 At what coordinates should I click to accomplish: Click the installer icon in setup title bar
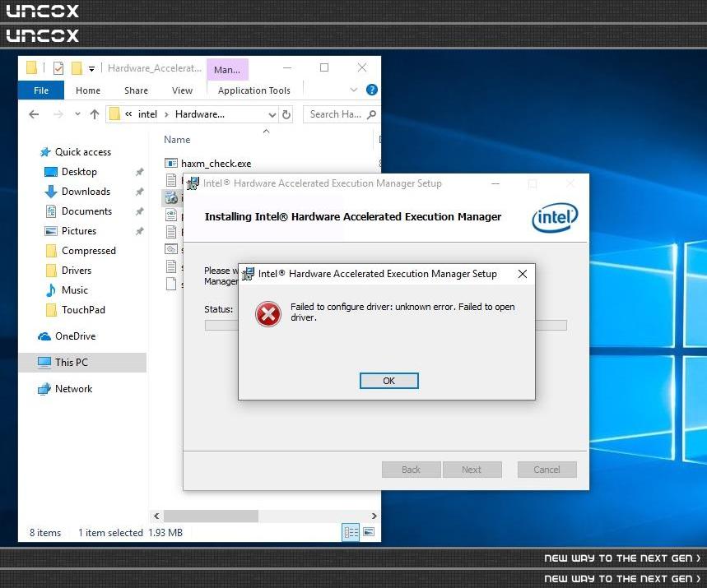[193, 183]
